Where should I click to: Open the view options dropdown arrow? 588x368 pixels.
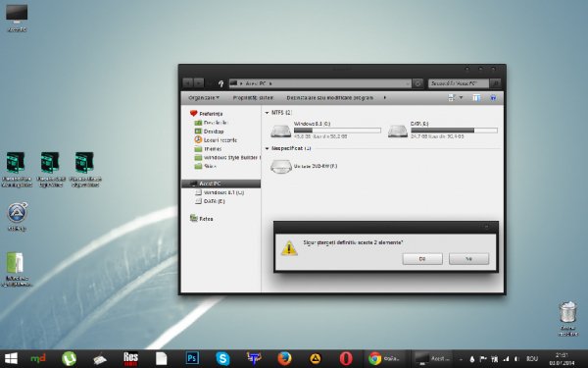click(x=462, y=97)
